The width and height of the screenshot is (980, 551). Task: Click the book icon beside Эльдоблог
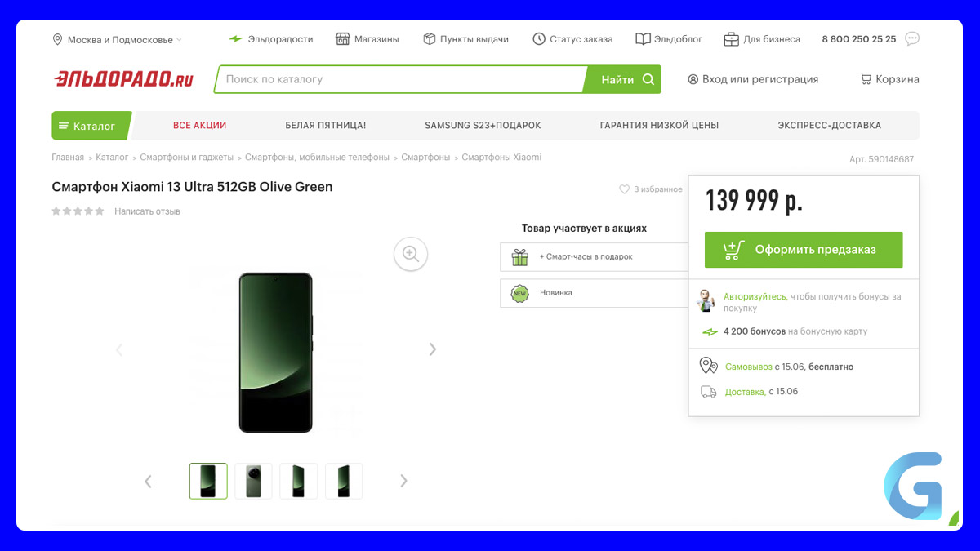[643, 39]
